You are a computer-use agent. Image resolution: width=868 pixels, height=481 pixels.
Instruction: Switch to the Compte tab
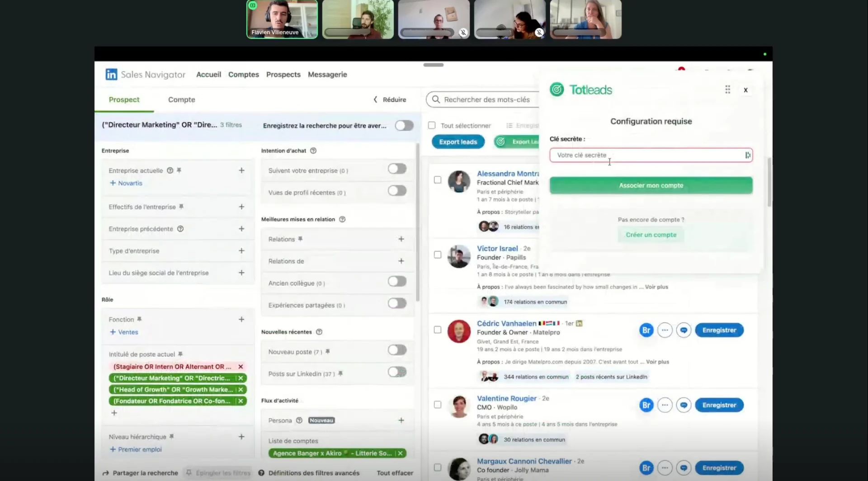[181, 99]
